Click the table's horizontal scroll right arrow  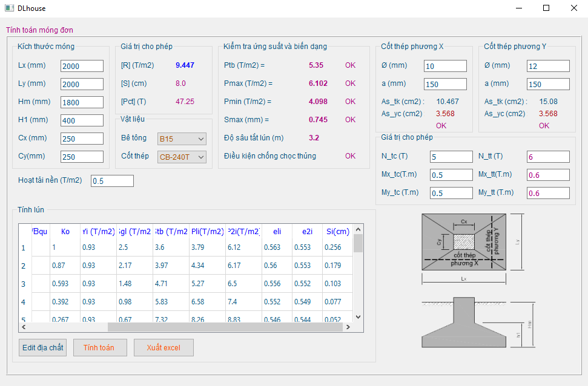point(348,327)
